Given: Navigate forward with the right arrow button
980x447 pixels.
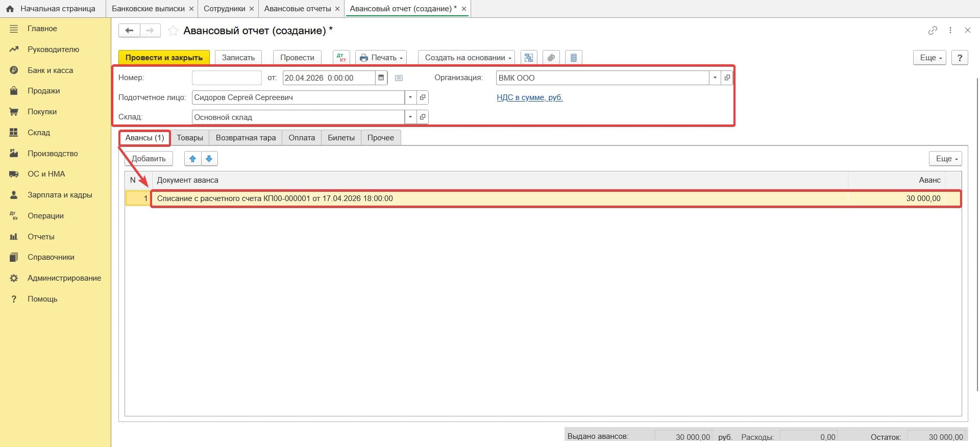Looking at the screenshot, I should point(150,31).
